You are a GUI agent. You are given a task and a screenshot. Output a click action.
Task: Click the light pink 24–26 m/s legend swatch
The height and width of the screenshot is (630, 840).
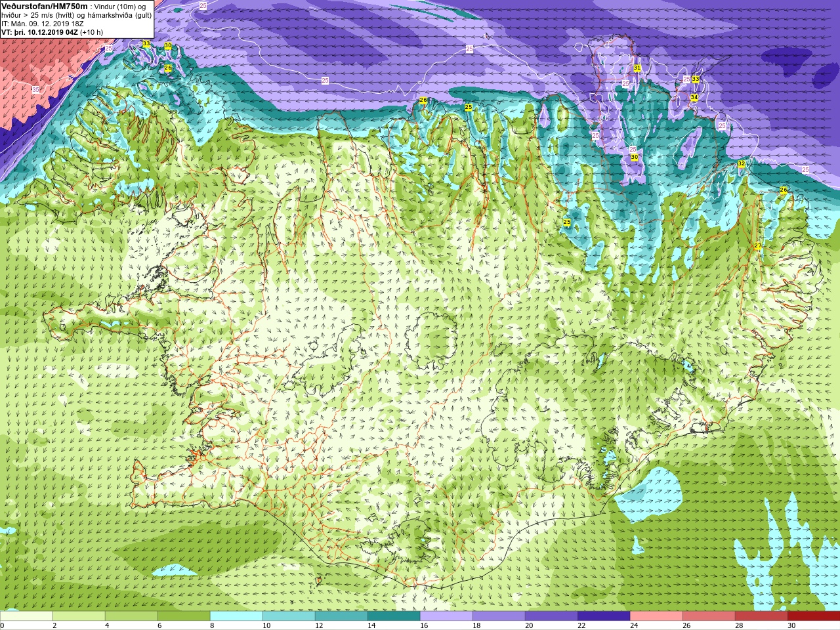pos(656,616)
